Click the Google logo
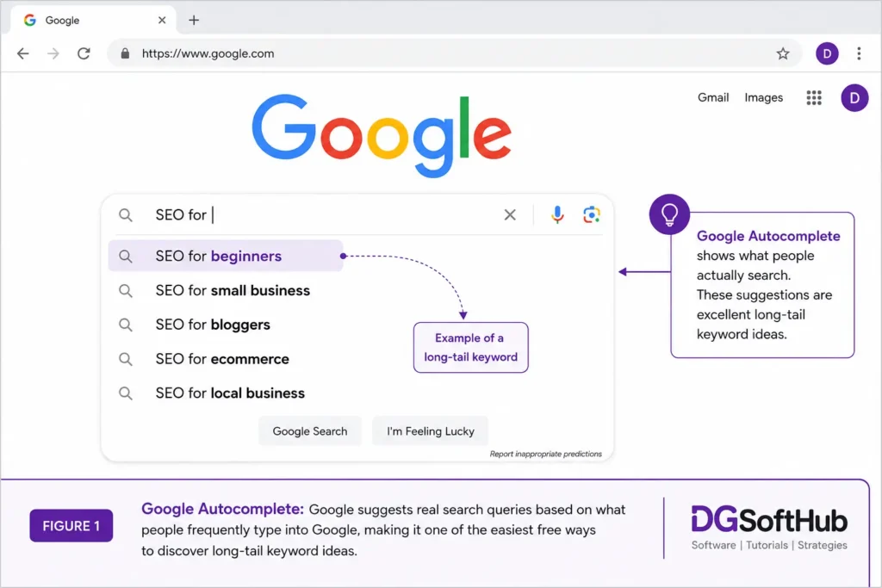Image resolution: width=882 pixels, height=588 pixels. (x=382, y=135)
